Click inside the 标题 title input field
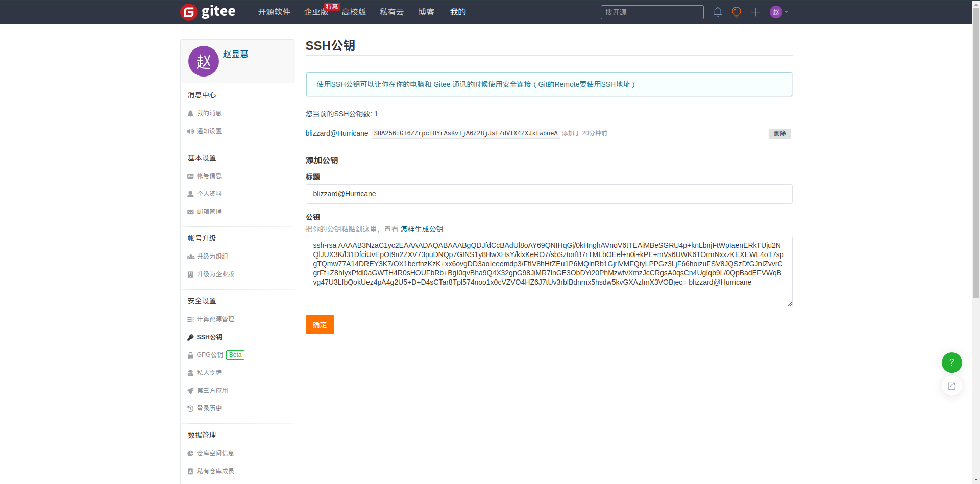Screen dimensions: 980x484 [x=549, y=194]
